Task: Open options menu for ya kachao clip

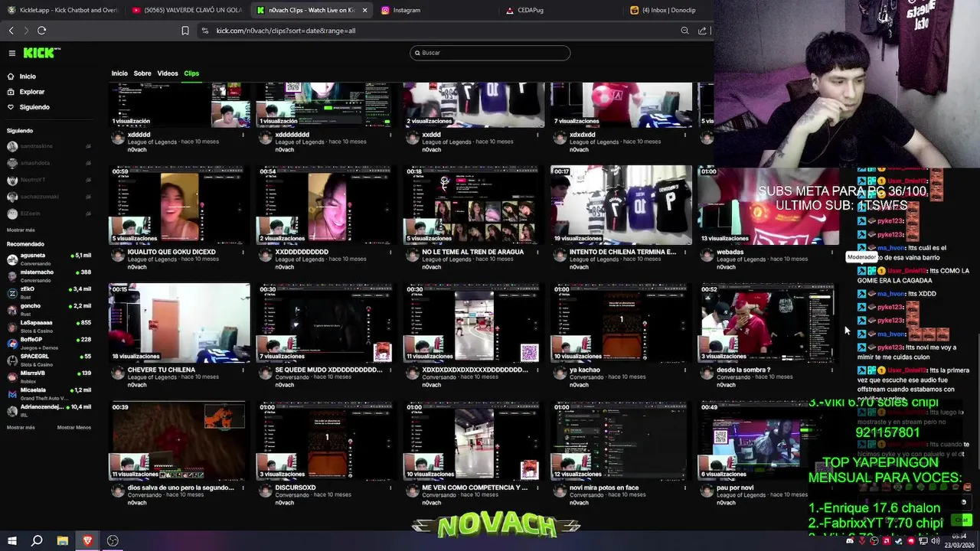Action: [x=684, y=370]
